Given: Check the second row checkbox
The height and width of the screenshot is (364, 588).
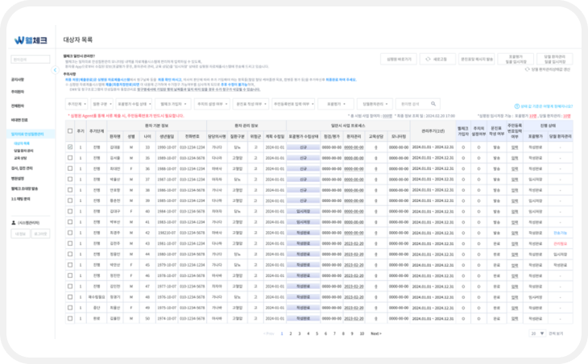Looking at the screenshot, I should 70,158.
